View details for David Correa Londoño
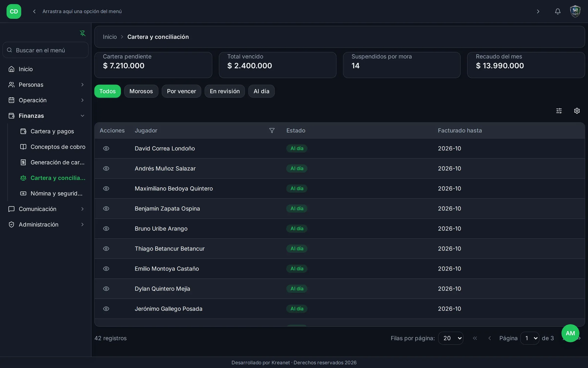The image size is (588, 368). tap(106, 148)
